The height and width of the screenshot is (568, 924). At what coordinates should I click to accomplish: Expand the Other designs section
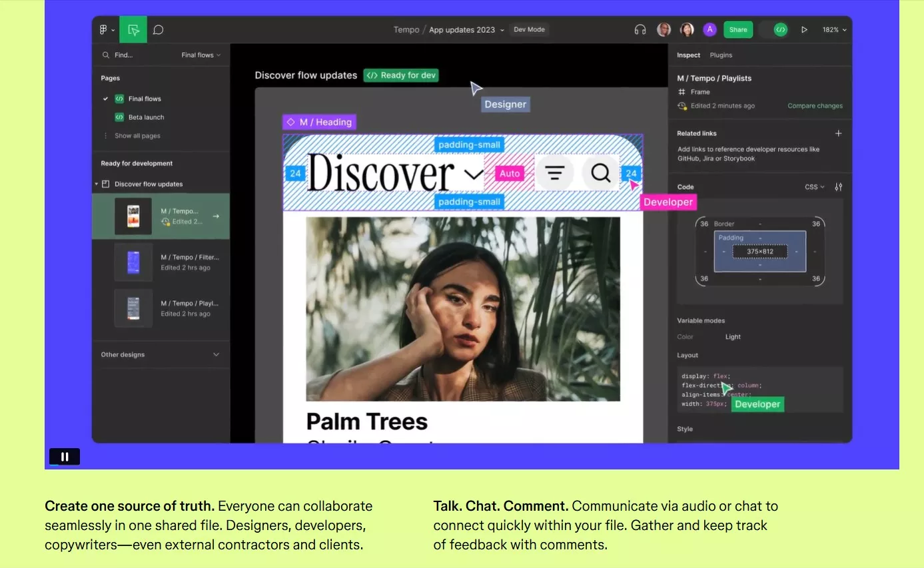(x=215, y=355)
